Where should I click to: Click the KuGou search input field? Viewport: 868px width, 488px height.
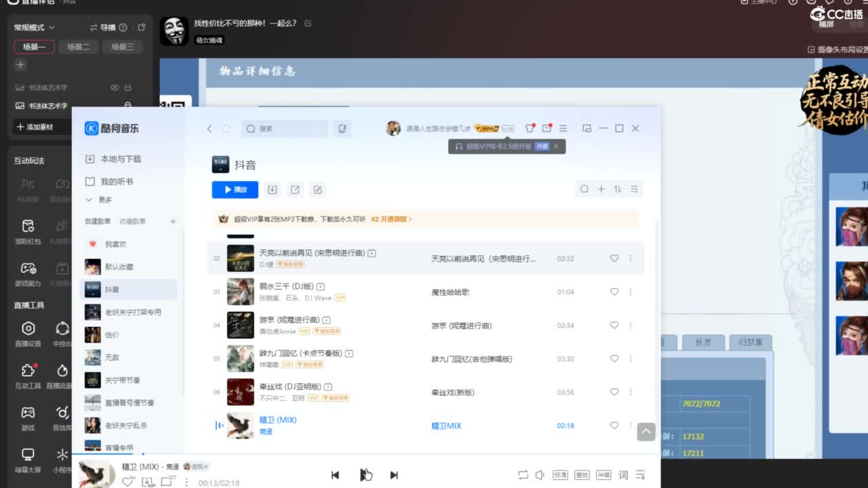point(285,129)
